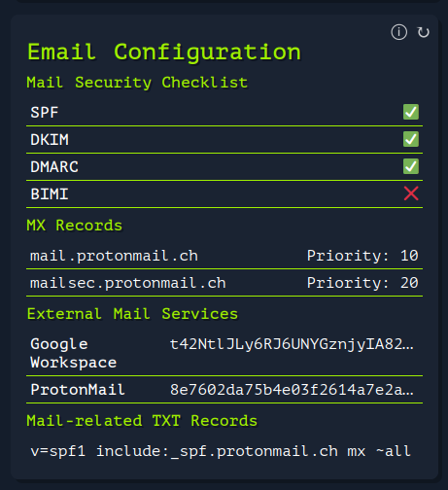Click the BIMI red cross icon
Screen dimensions: 448x490
pos(411,193)
